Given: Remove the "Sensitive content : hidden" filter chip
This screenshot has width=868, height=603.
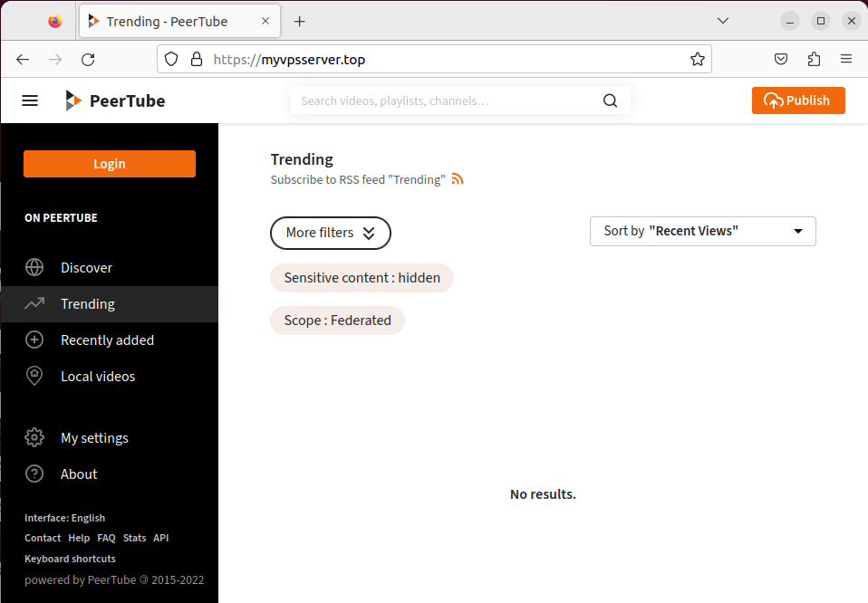Looking at the screenshot, I should [x=362, y=278].
